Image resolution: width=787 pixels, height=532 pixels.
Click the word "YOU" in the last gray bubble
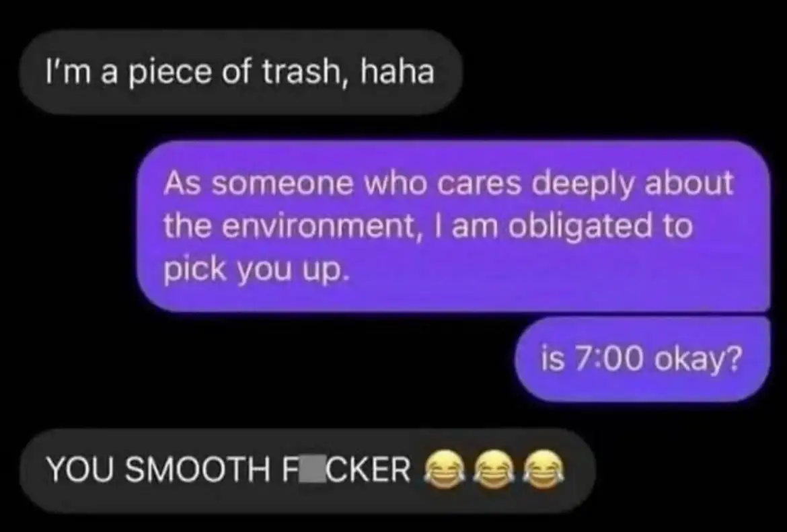point(80,471)
